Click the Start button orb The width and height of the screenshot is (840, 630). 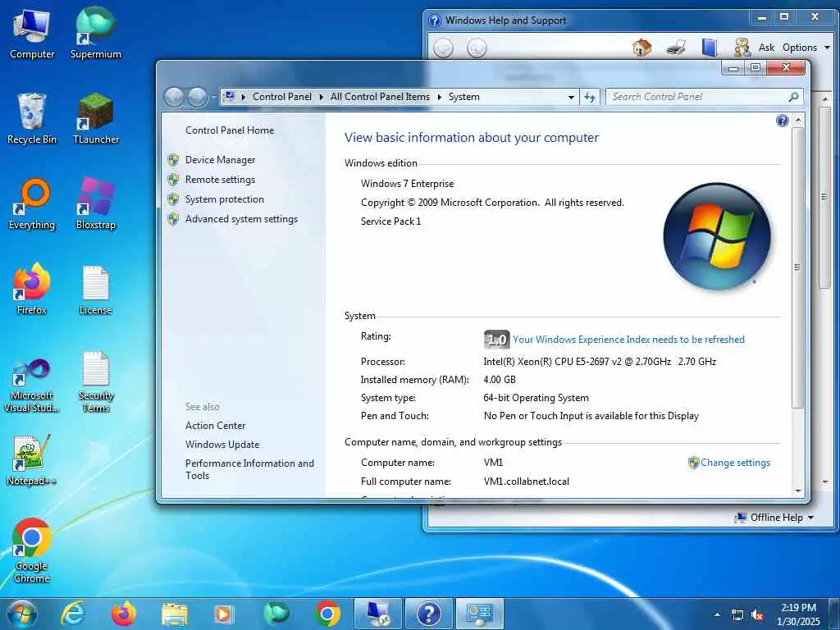[22, 614]
